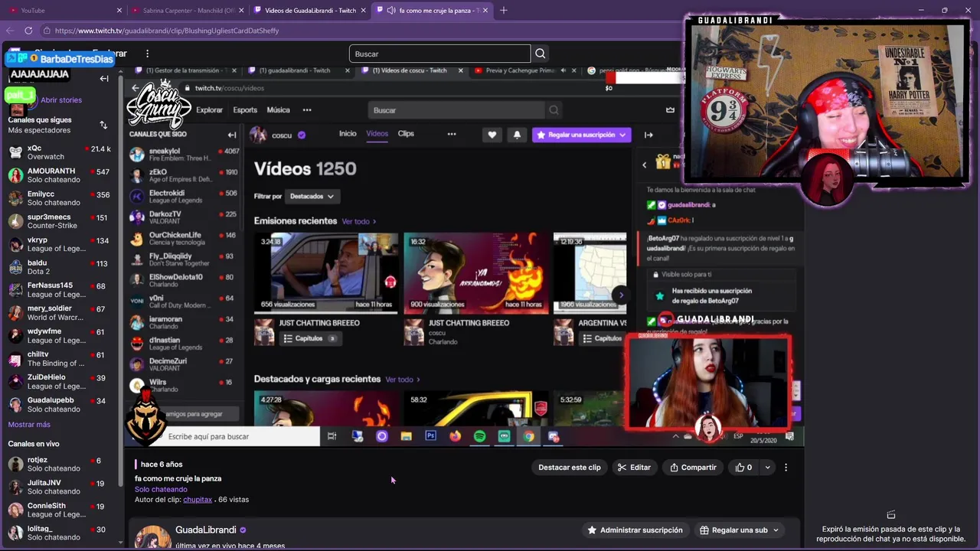Mute audio on the 'fa como me cruje' tab
The width and height of the screenshot is (980, 551).
[390, 11]
